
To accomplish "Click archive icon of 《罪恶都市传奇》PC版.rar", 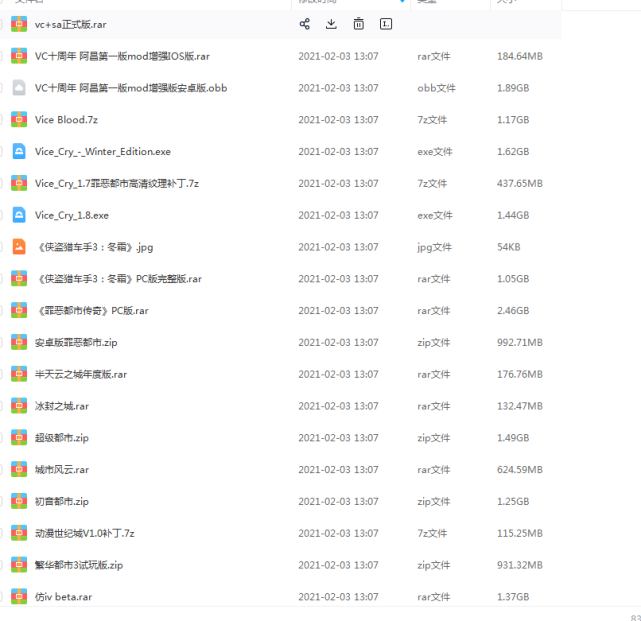I will pos(19,311).
